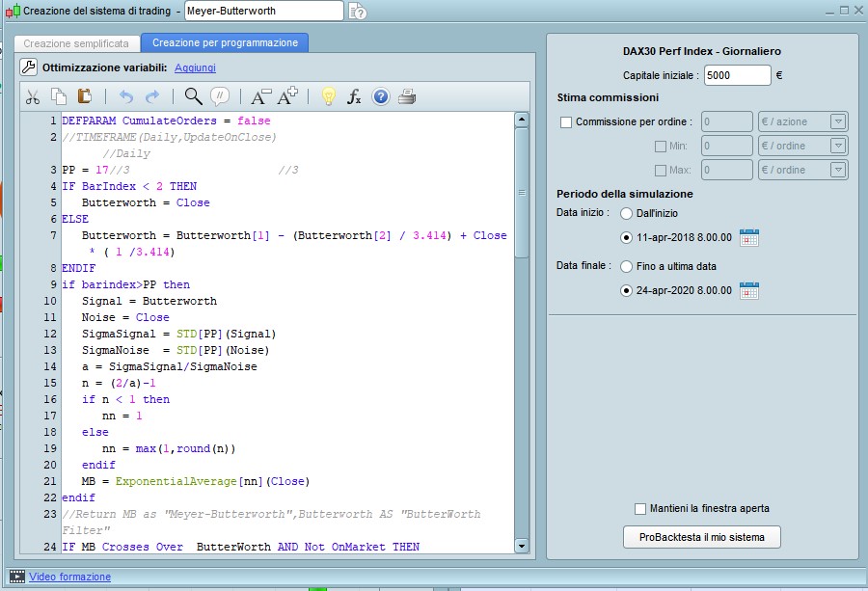Decrease editor font size
The height and width of the screenshot is (591, 868).
(260, 96)
